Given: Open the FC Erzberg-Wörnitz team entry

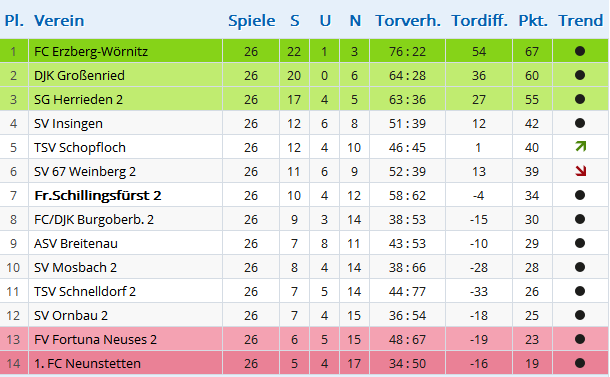Looking at the screenshot, I should 91,51.
